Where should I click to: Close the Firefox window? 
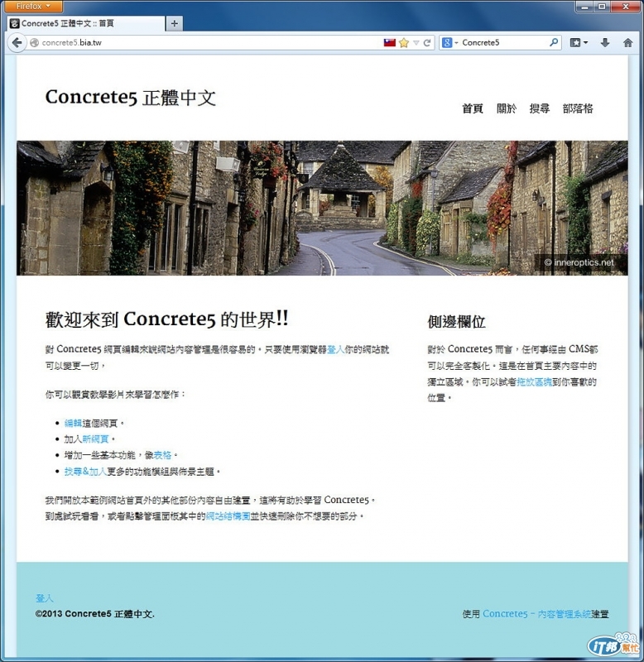coord(626,7)
